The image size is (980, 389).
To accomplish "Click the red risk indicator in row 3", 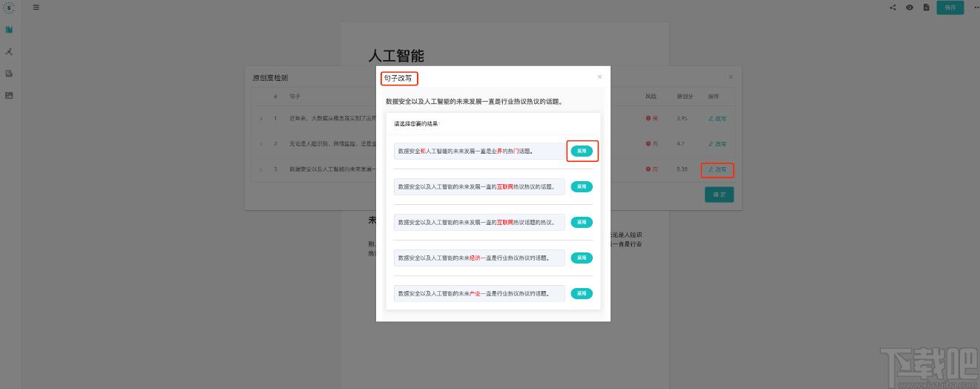I will coord(651,169).
